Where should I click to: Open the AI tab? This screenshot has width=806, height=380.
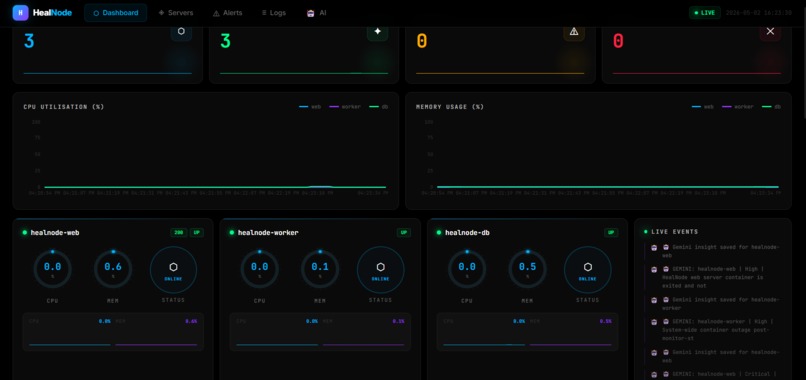(x=317, y=13)
